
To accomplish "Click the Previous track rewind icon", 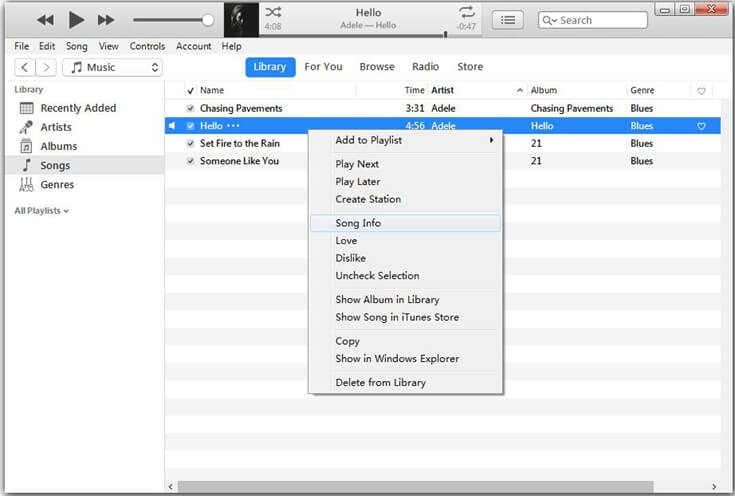I will 45,20.
